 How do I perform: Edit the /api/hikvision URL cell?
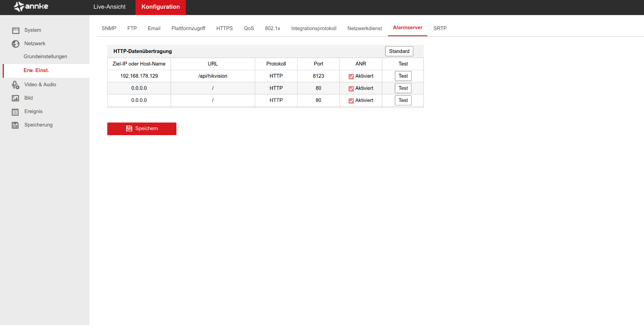213,76
